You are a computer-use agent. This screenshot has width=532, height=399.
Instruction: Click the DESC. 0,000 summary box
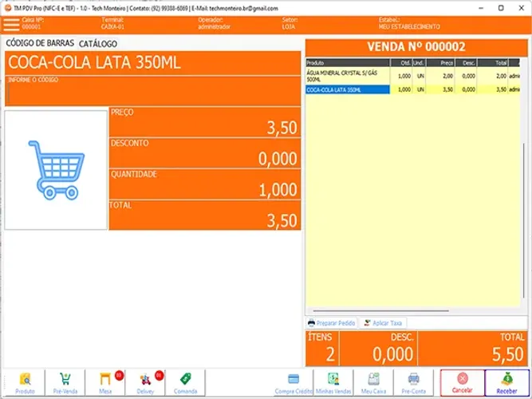click(378, 349)
